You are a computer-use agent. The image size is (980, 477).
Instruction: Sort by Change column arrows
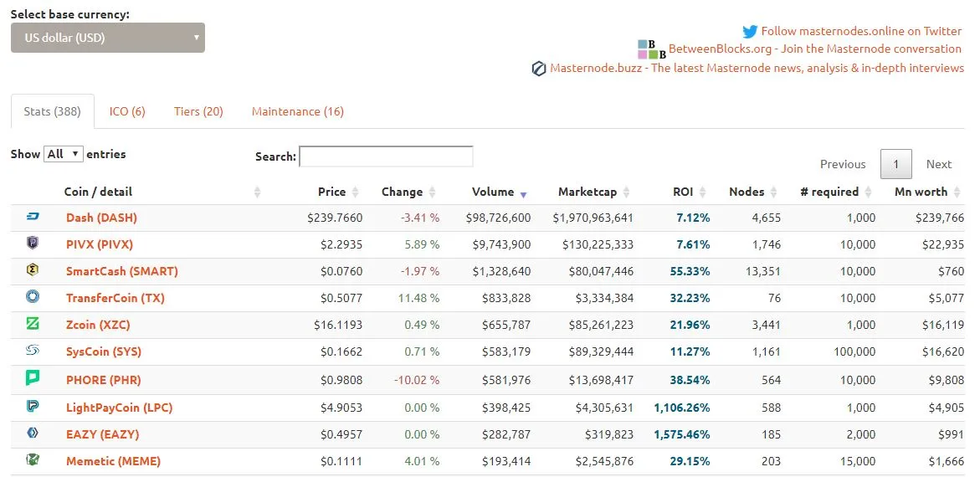pos(433,192)
